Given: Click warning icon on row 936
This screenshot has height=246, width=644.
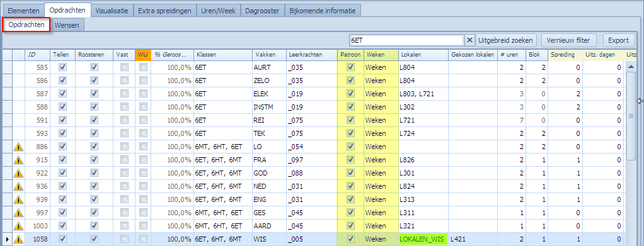Looking at the screenshot, I should (x=18, y=186).
